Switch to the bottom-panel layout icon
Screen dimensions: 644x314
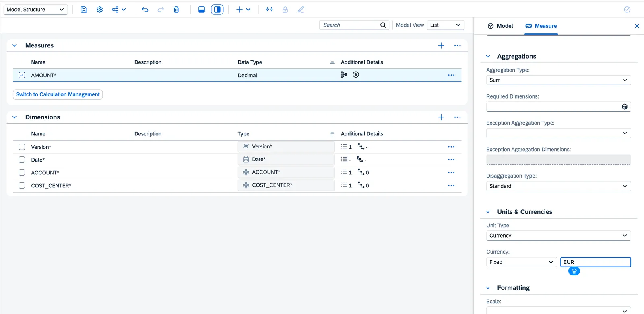202,10
